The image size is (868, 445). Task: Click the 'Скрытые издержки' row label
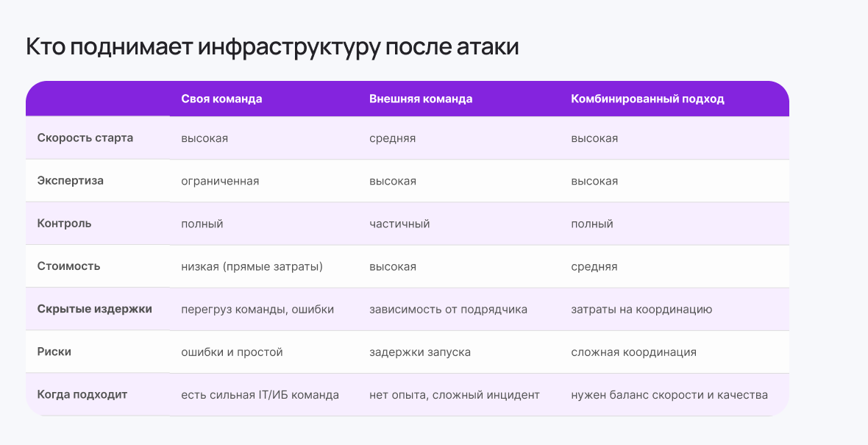point(95,309)
